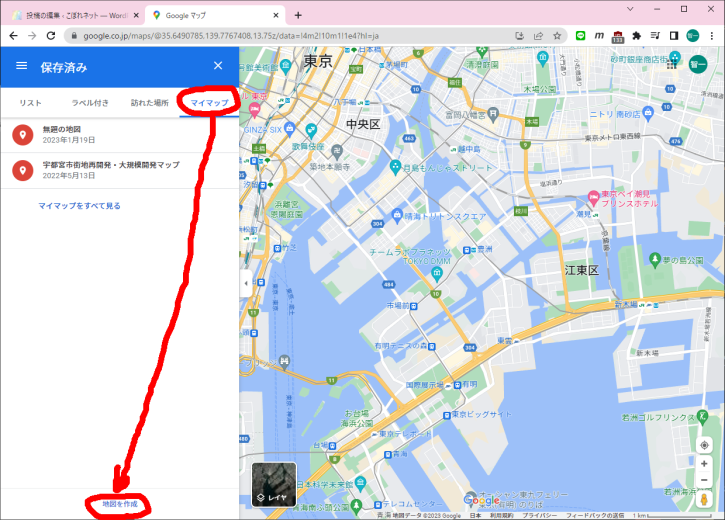Image resolution: width=725 pixels, height=520 pixels.
Task: Click the install app icon in address bar
Action: click(519, 36)
